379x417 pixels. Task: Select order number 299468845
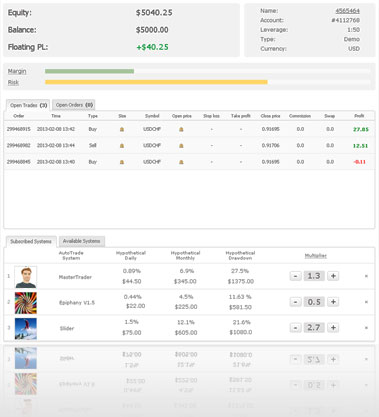19,162
